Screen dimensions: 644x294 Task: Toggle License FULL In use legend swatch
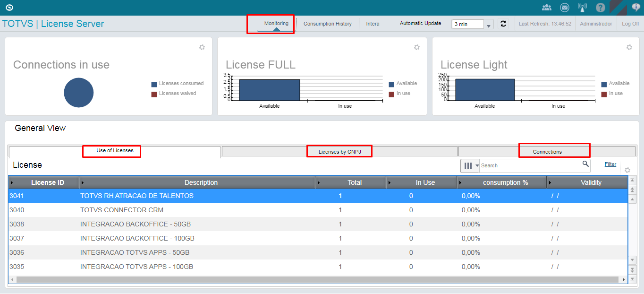click(391, 94)
